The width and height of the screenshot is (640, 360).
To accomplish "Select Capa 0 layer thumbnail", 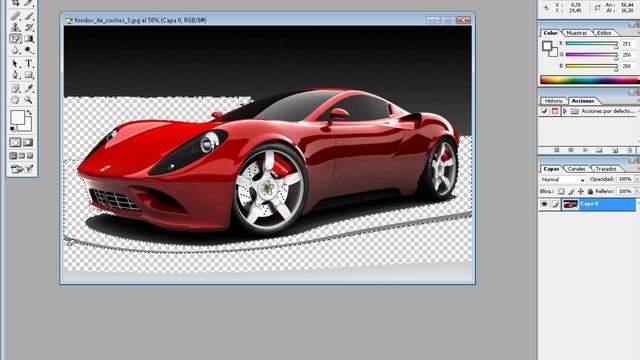I will (570, 204).
